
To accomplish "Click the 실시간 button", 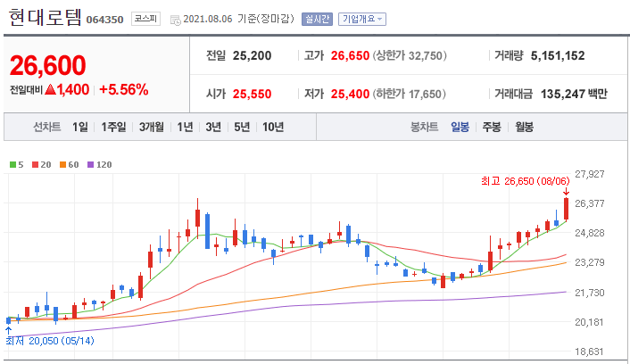I will coord(317,19).
